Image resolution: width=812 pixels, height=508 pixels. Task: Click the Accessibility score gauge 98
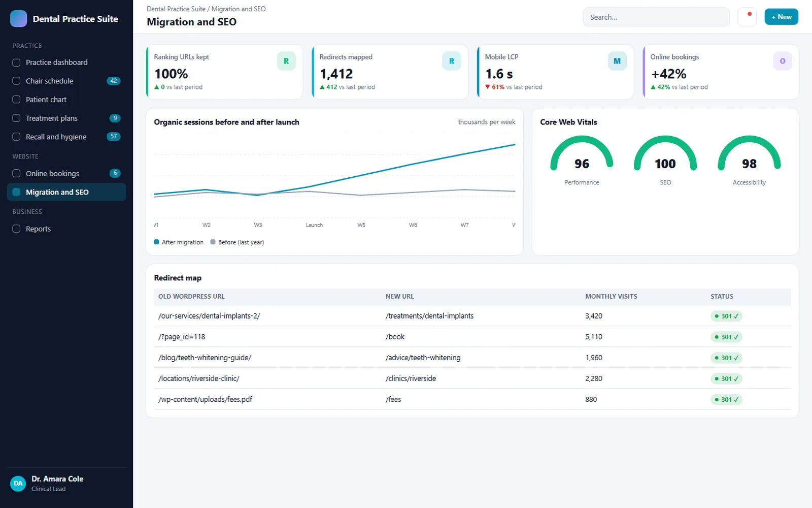749,154
